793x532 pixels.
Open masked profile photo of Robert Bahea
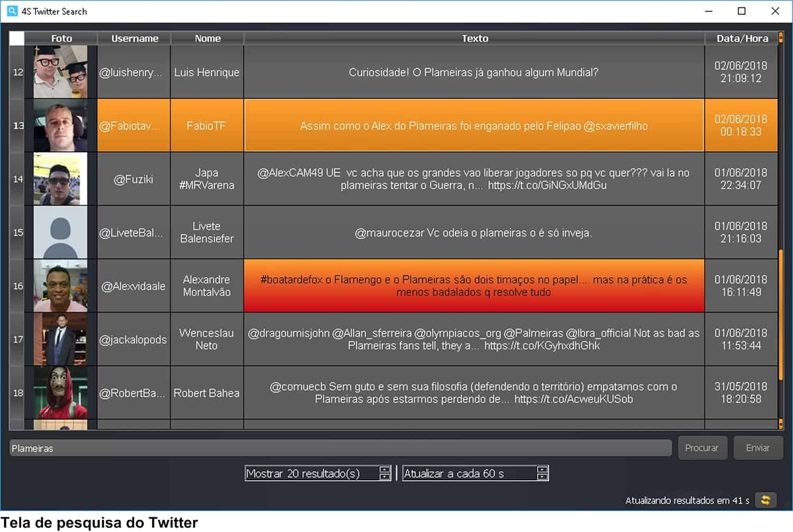click(x=60, y=393)
